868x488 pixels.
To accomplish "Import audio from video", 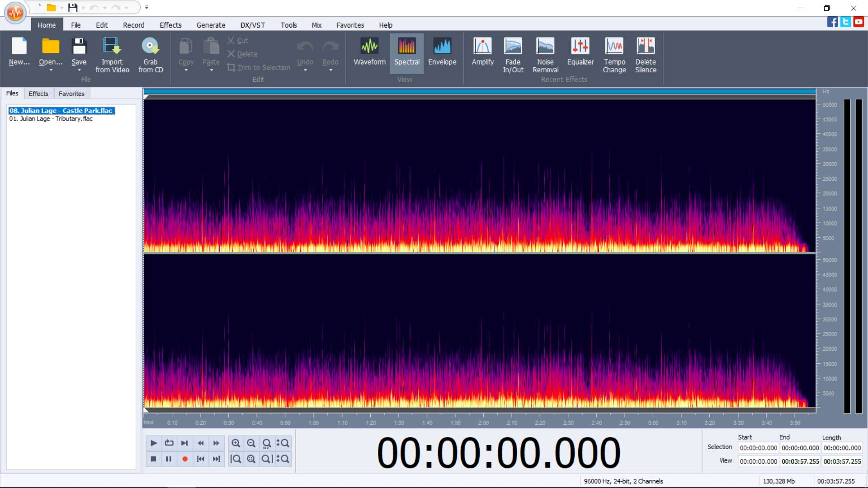I will (112, 55).
